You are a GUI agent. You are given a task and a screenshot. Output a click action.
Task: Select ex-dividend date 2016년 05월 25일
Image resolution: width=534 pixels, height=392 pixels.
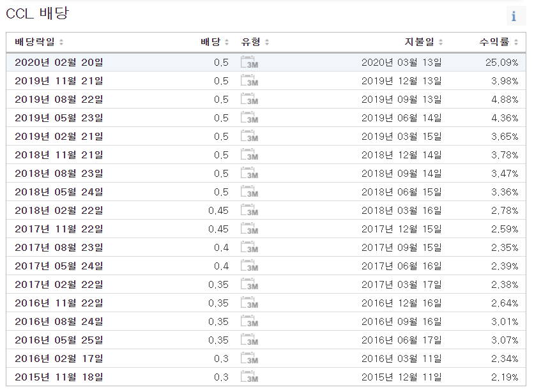click(x=59, y=340)
